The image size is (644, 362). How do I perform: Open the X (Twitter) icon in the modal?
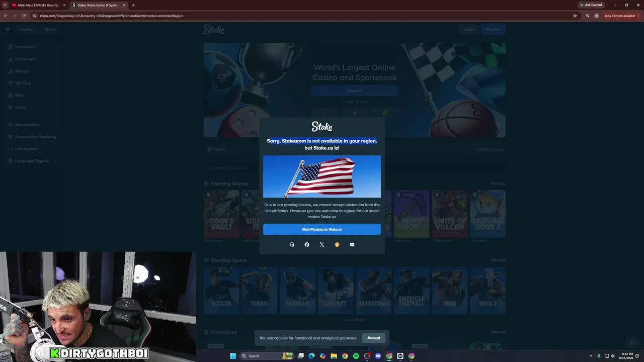pos(322,245)
